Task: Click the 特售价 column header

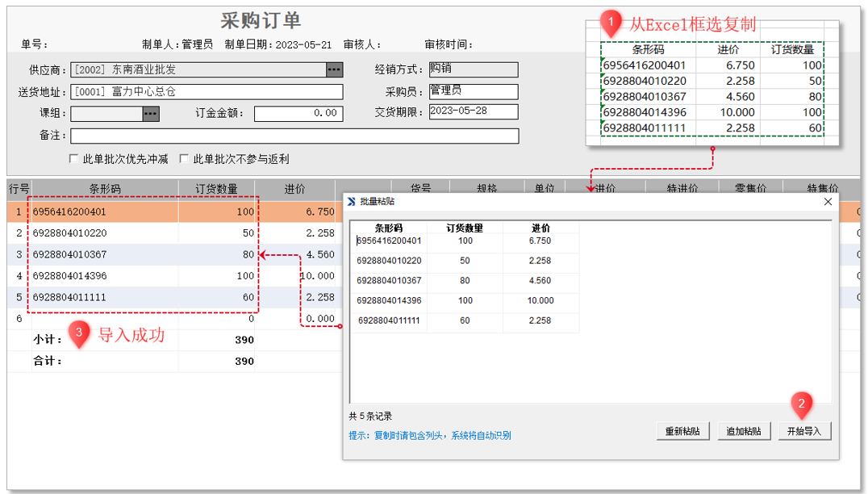Action: pyautogui.click(x=822, y=188)
